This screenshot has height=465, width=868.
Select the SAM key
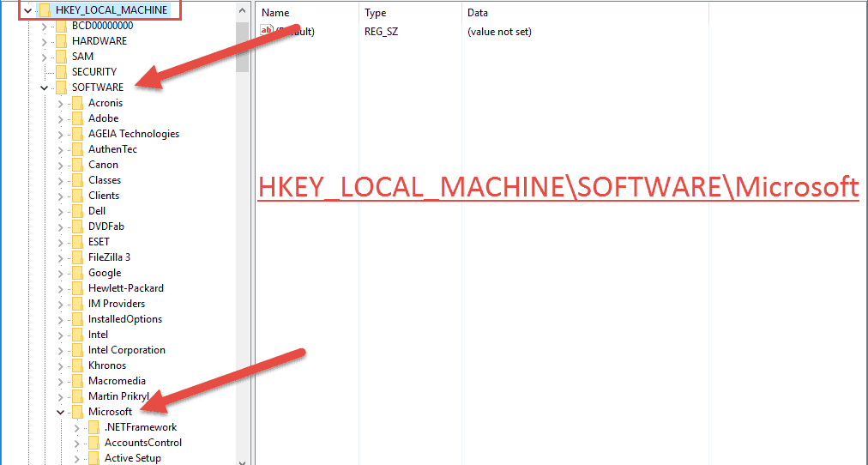82,57
